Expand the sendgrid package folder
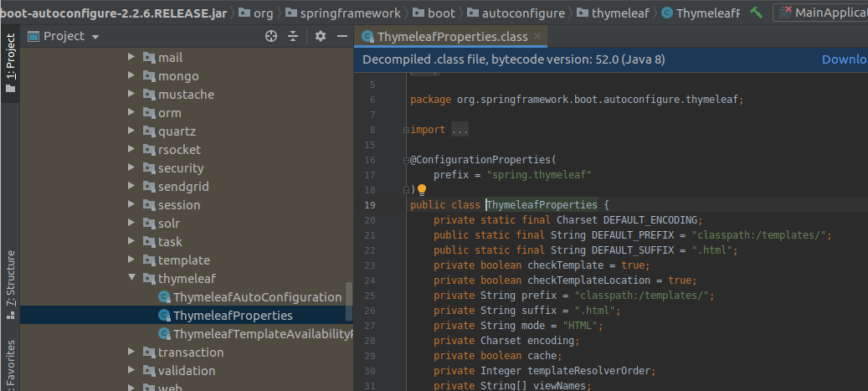Image resolution: width=868 pixels, height=391 pixels. (131, 186)
